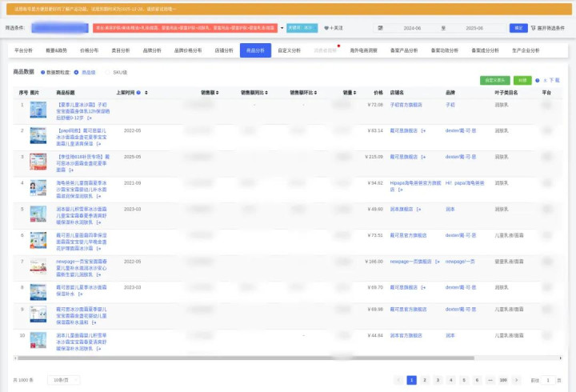The width and height of the screenshot is (576, 392).
Task: Click external-link icon after row 2 title
Action: tap(98, 144)
